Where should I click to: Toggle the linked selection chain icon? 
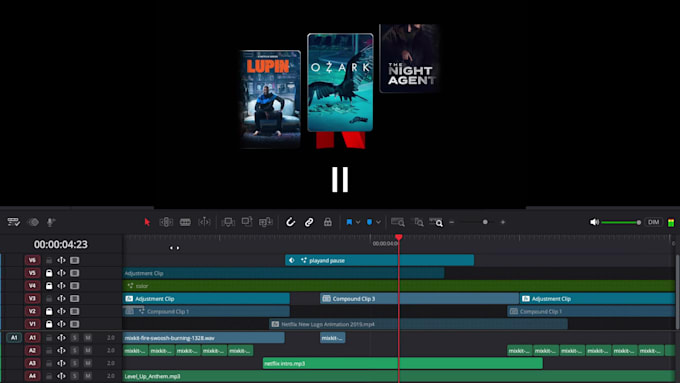tap(309, 222)
